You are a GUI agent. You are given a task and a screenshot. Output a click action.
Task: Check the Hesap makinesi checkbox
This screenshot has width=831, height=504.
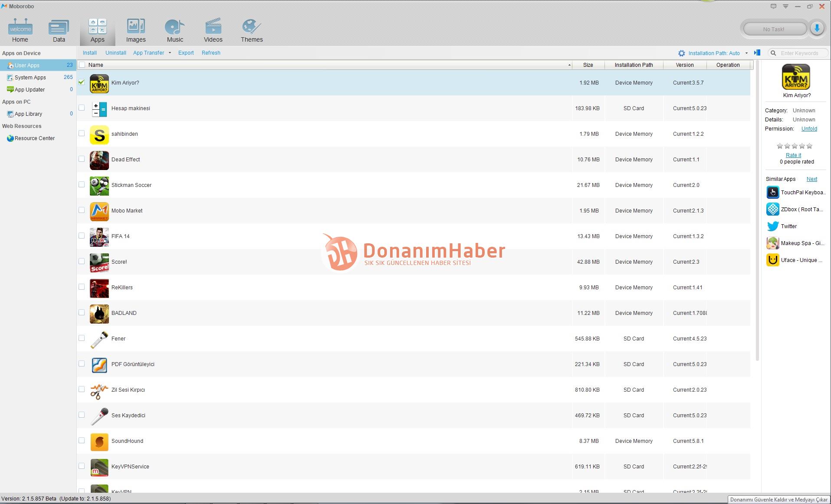pos(82,108)
